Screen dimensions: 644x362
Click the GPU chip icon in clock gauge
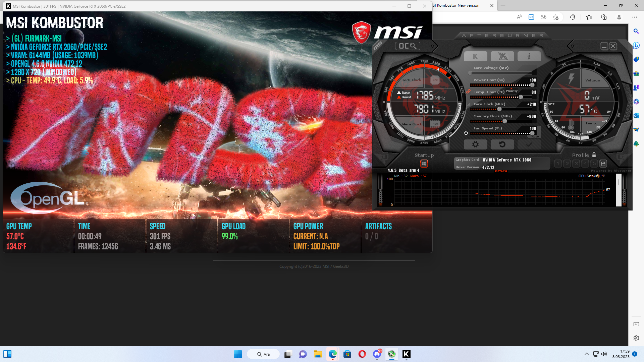pyautogui.click(x=435, y=80)
